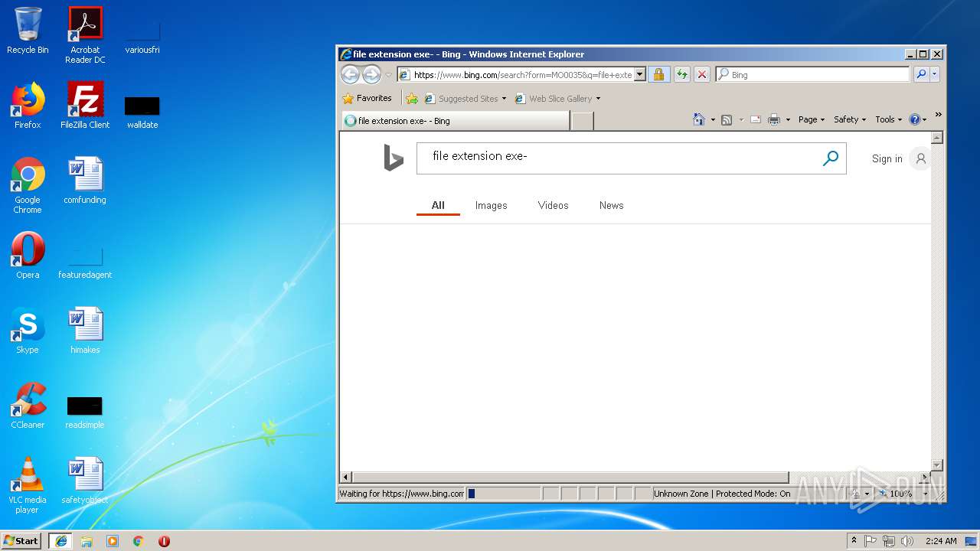Open the Tools menu
The width and height of the screenshot is (980, 551).
[x=888, y=119]
